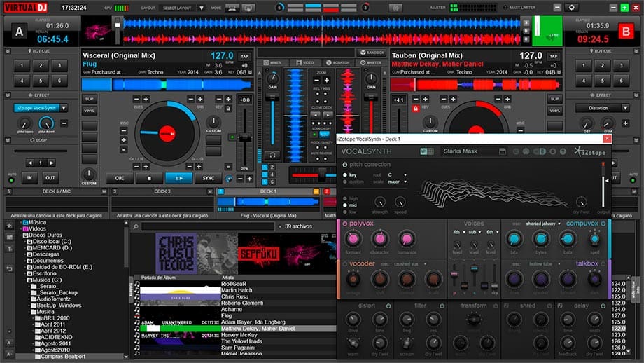Click deck A blue volume fader
Viewport: 644px width, 363px height.
[x=272, y=97]
